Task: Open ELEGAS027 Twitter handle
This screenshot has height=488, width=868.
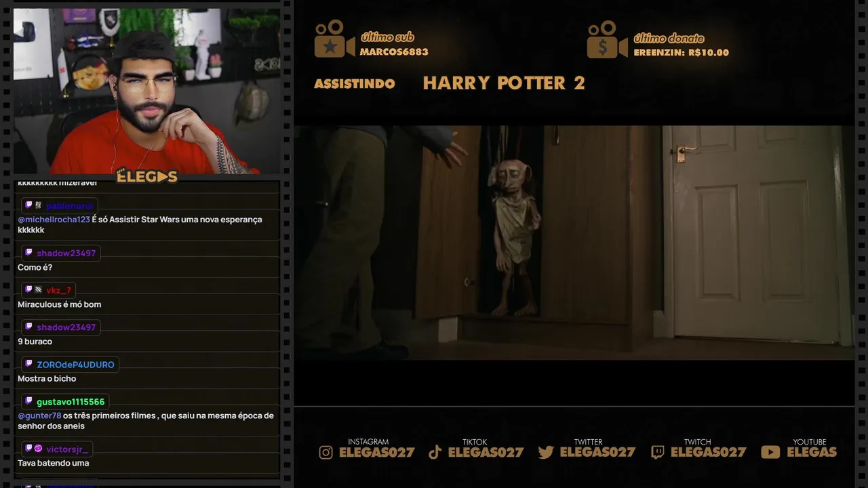Action: (x=598, y=452)
